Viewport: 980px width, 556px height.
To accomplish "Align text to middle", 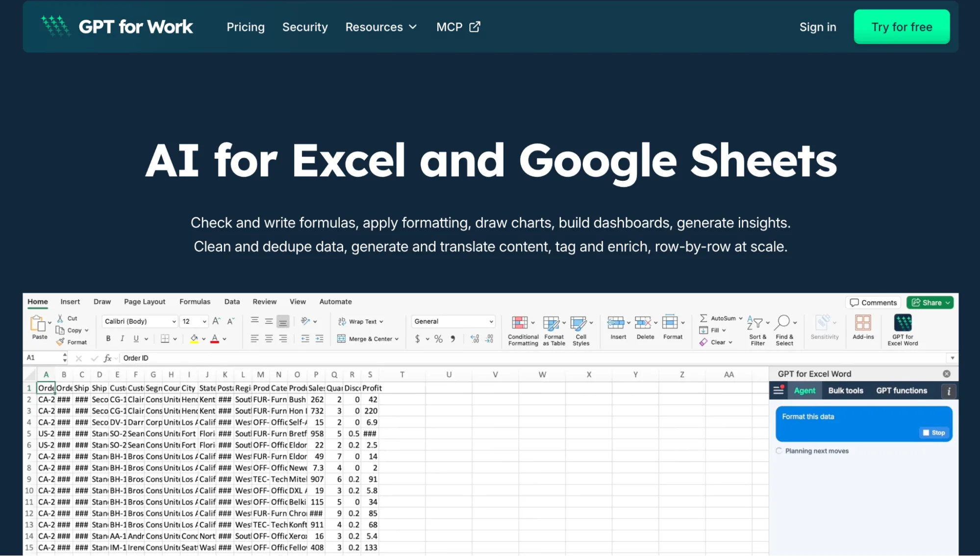I will [x=269, y=321].
